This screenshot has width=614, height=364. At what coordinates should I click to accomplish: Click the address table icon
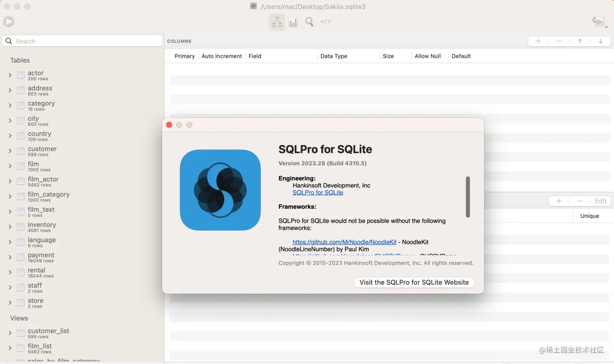(x=21, y=90)
